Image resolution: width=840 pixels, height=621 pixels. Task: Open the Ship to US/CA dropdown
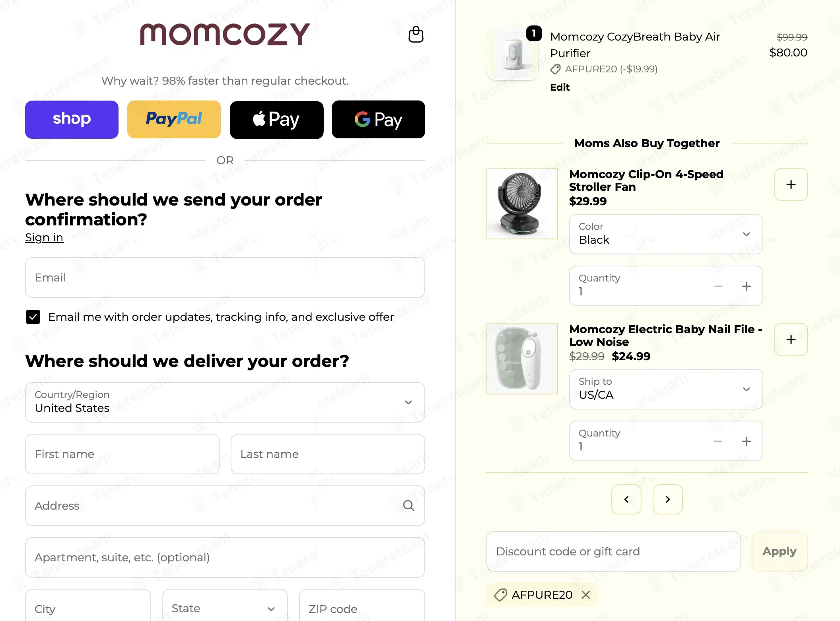tap(666, 389)
